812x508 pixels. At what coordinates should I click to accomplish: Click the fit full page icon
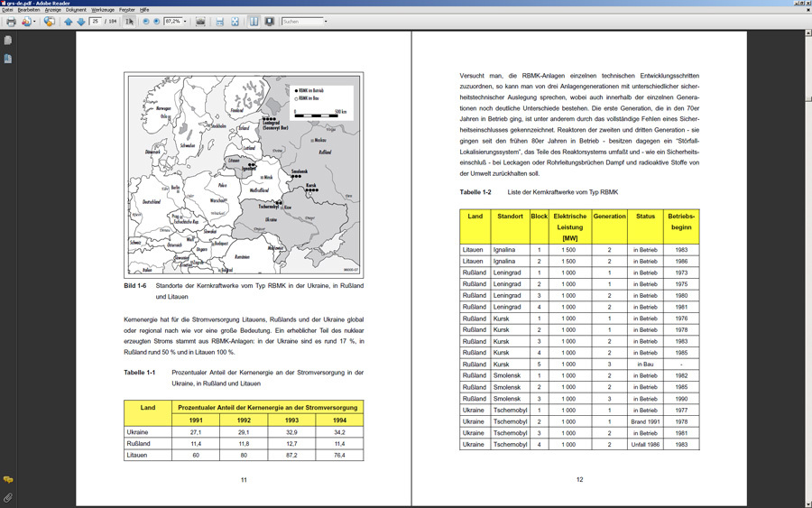pyautogui.click(x=235, y=22)
